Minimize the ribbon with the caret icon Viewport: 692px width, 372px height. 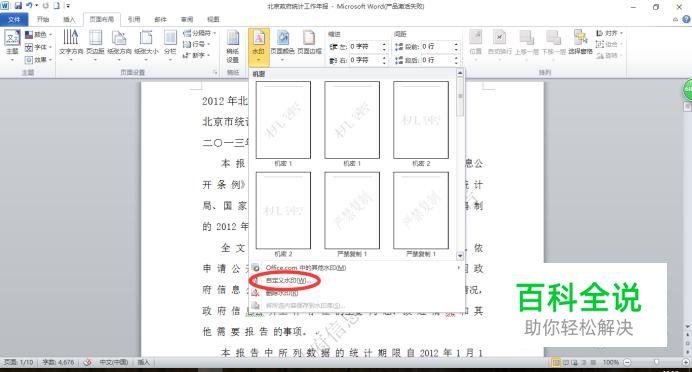675,19
